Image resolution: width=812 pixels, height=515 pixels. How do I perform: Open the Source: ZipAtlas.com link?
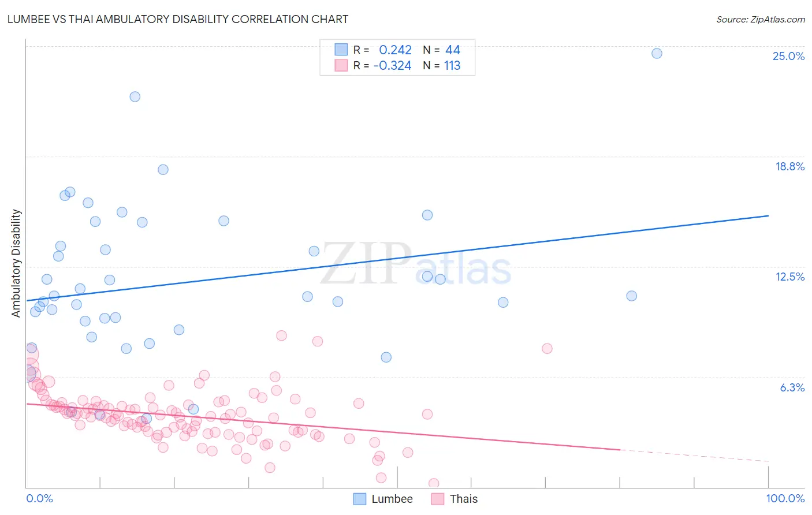(x=761, y=19)
